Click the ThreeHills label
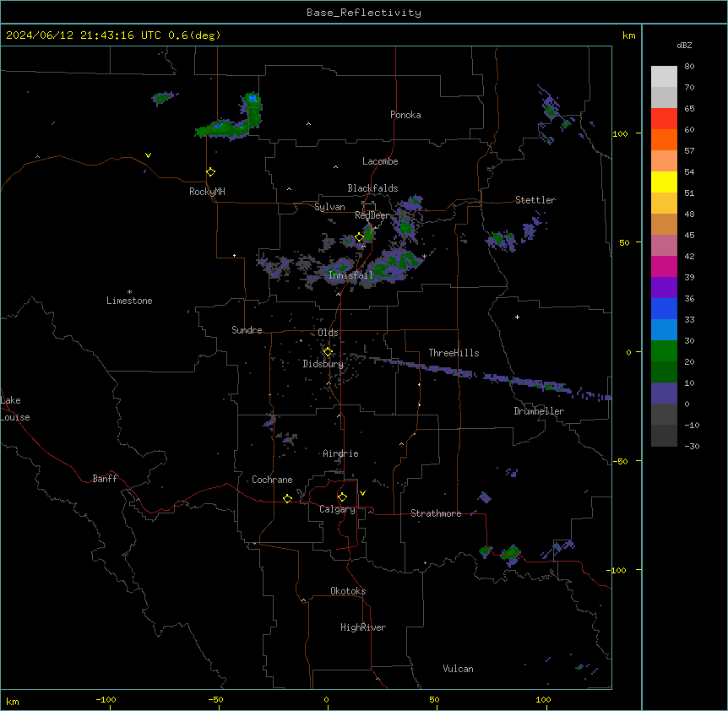728x711 pixels. tap(454, 353)
